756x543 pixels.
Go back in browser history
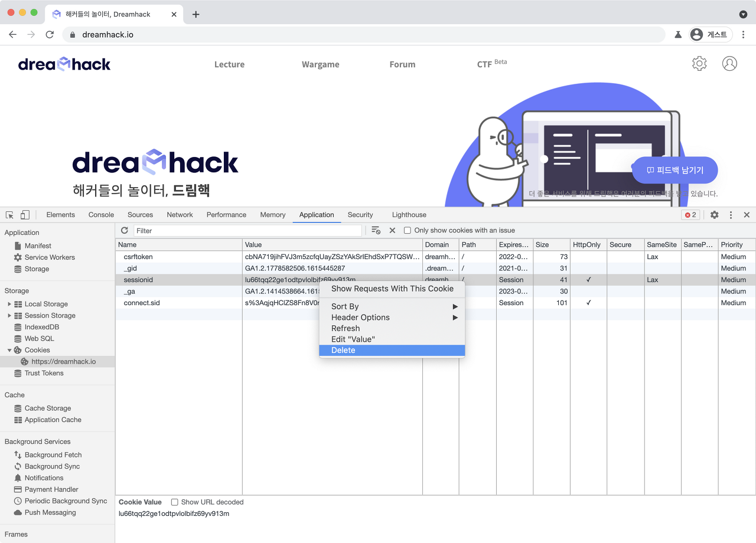(x=12, y=35)
